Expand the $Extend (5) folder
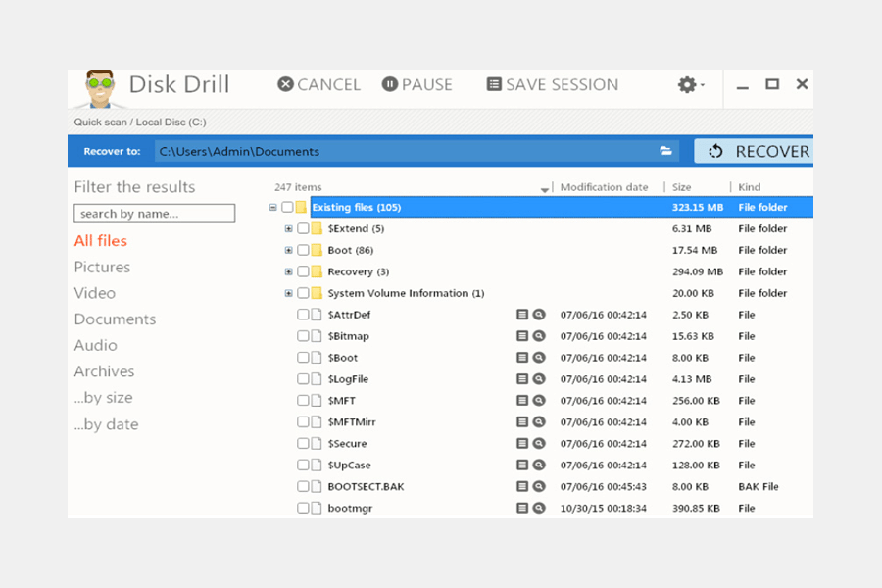 point(288,228)
